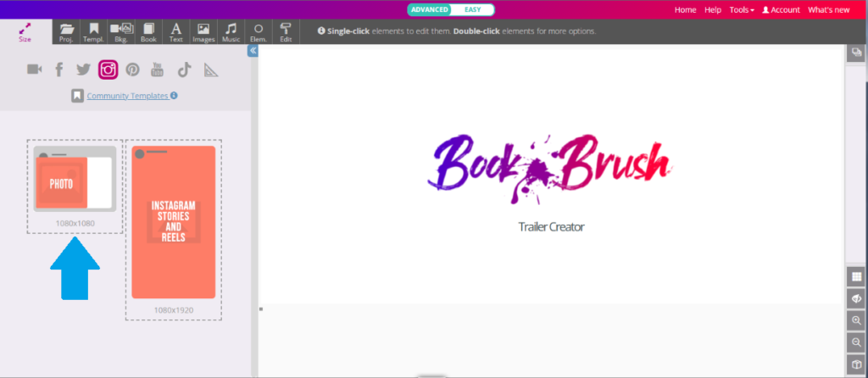
Task: Switch to Easy mode
Action: pos(472,9)
